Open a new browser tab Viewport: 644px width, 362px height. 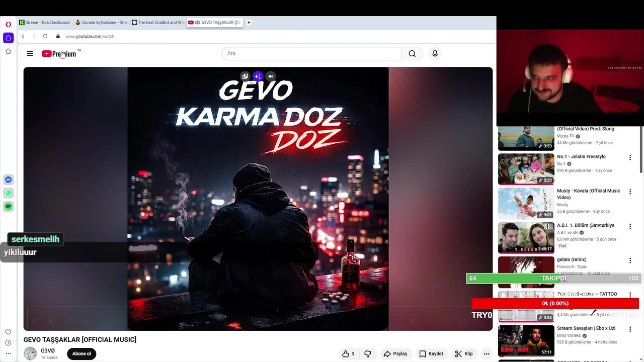(249, 23)
